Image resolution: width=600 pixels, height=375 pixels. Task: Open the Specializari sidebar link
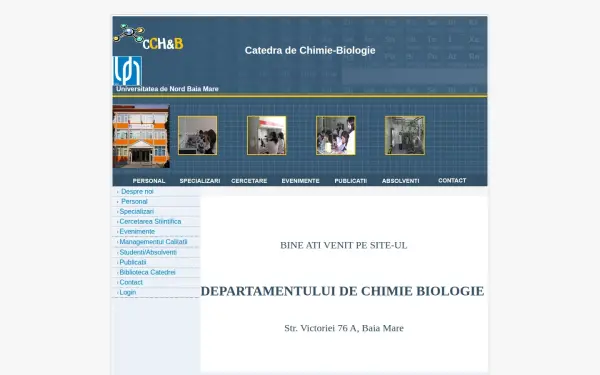click(137, 211)
